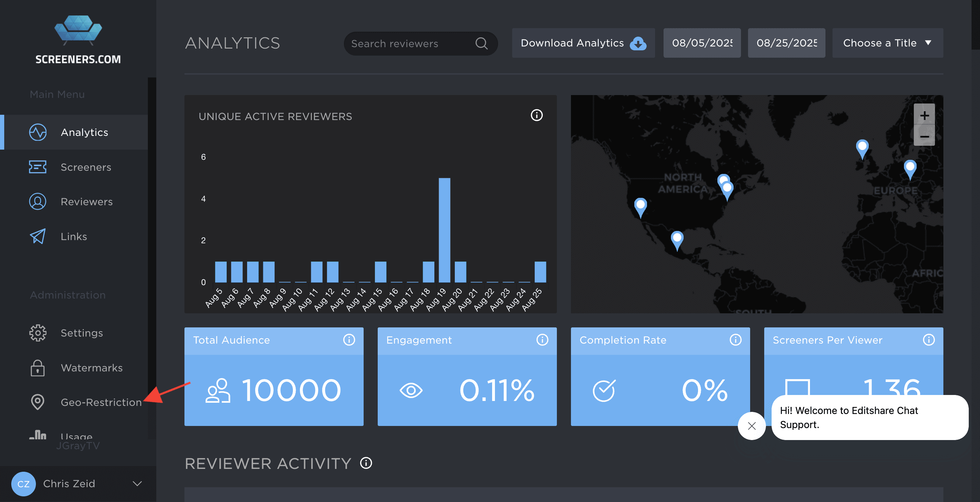Click Download Analytics button

coord(583,43)
